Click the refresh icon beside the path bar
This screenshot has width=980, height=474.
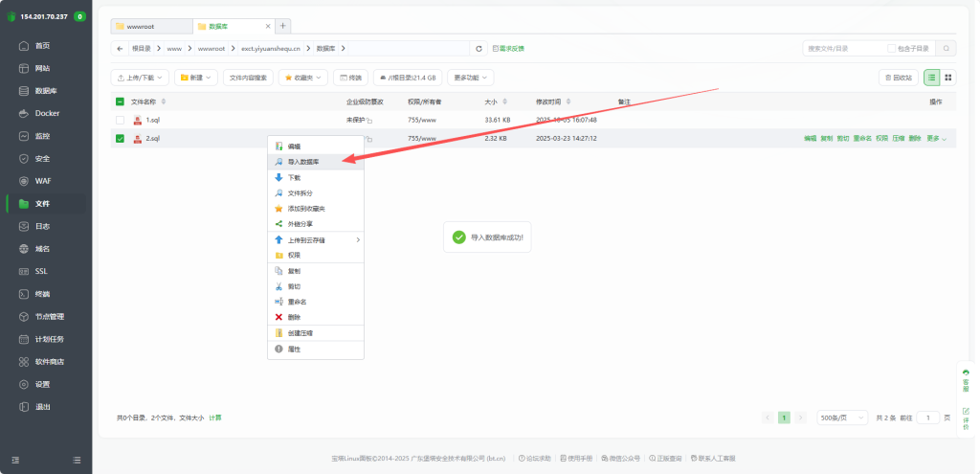coord(479,48)
